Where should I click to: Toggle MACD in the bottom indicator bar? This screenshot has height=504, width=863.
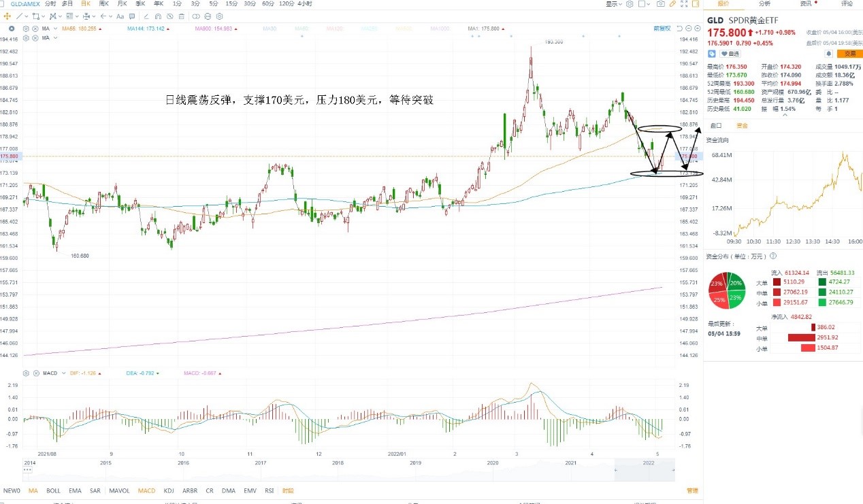pos(146,490)
